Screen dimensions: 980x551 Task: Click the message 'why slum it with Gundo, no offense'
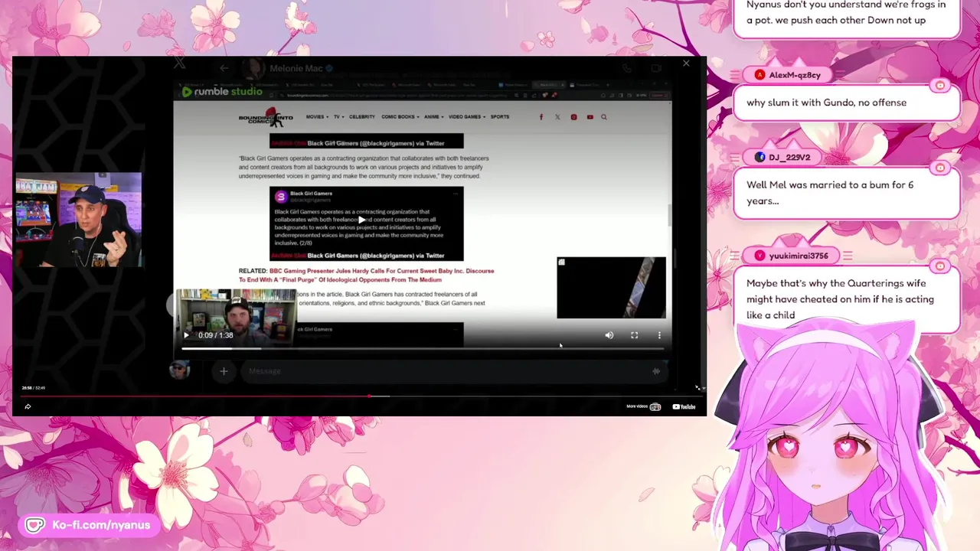coord(826,103)
